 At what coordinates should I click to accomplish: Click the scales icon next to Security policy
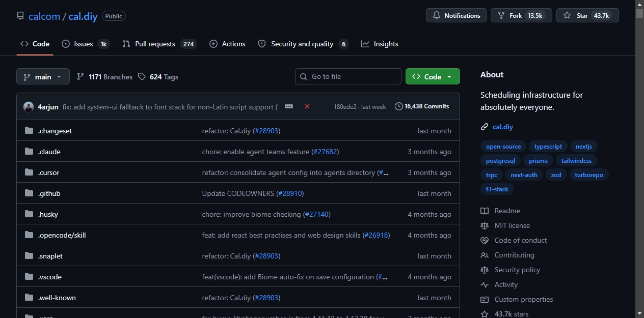[485, 270]
